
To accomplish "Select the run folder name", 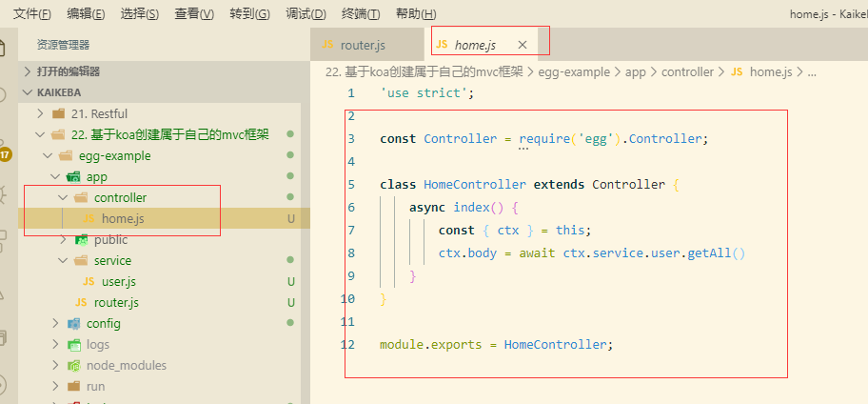I will pyautogui.click(x=96, y=386).
